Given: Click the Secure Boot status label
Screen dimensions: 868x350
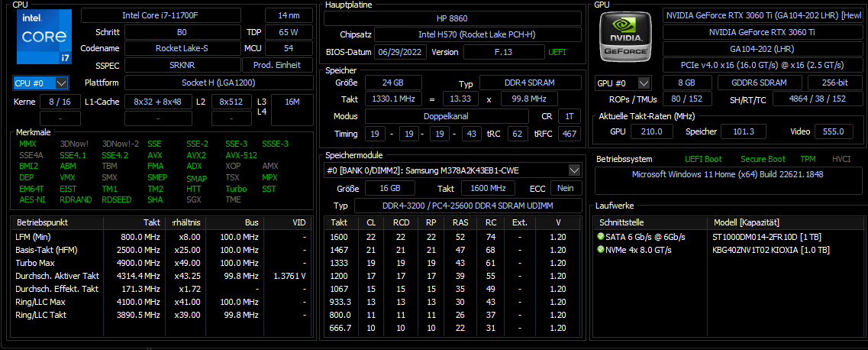Looking at the screenshot, I should click(763, 159).
